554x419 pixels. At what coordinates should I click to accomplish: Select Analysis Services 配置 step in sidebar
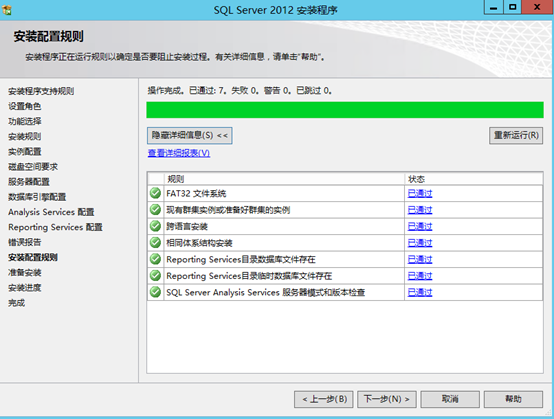click(x=51, y=212)
